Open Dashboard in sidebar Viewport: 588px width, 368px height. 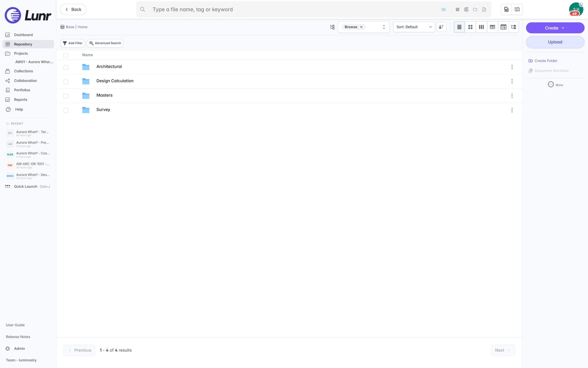pos(28,35)
